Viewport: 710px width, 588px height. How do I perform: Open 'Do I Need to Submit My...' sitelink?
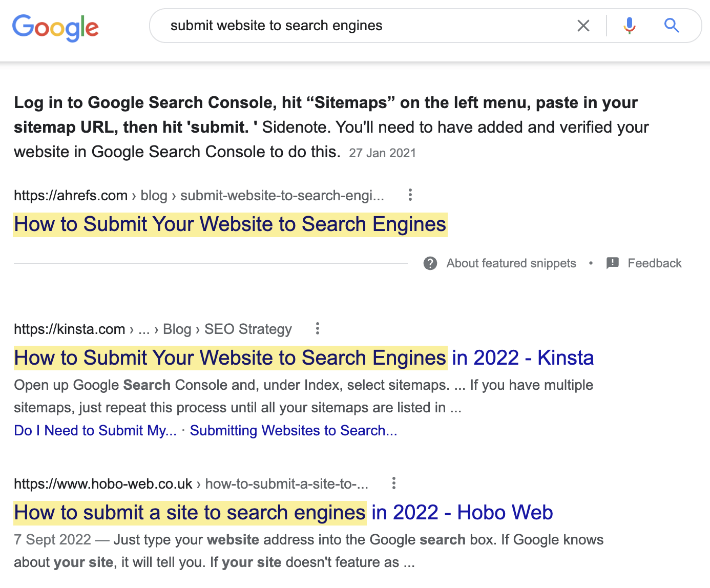(x=95, y=430)
